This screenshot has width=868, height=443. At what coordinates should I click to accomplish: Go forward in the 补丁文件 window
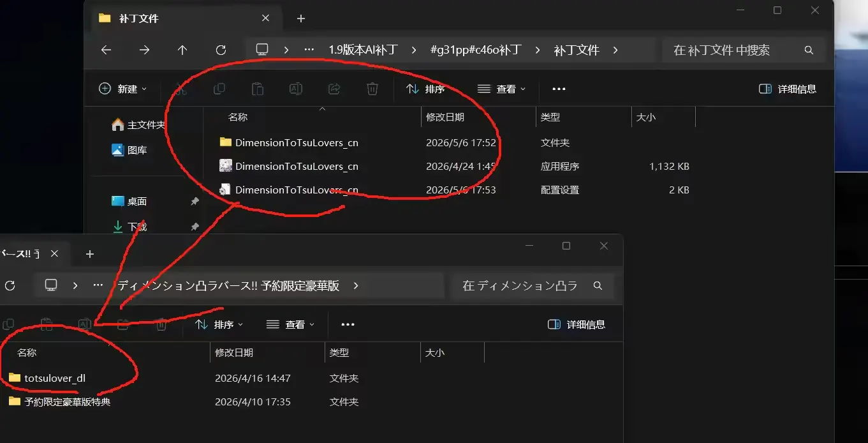click(x=145, y=50)
